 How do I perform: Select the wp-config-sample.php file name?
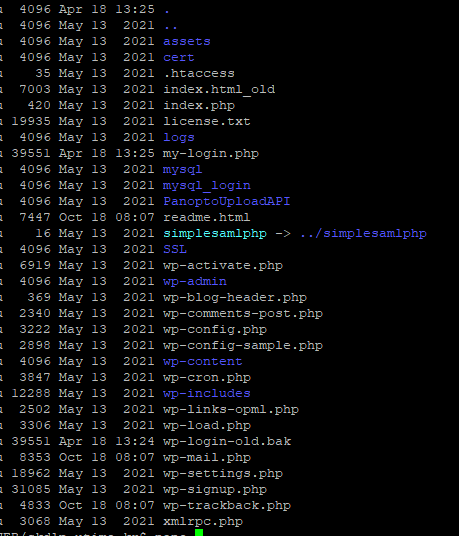(x=243, y=346)
